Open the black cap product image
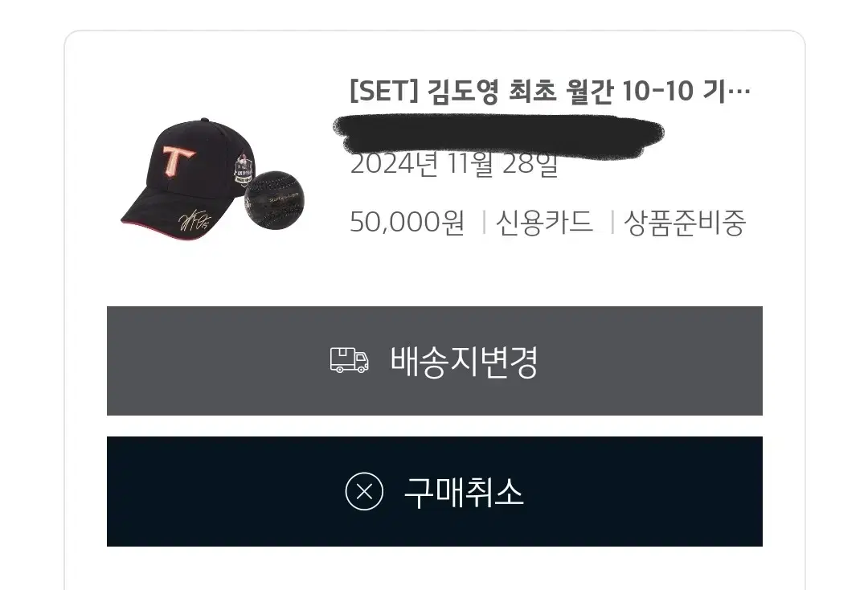868x590 pixels. click(187, 177)
